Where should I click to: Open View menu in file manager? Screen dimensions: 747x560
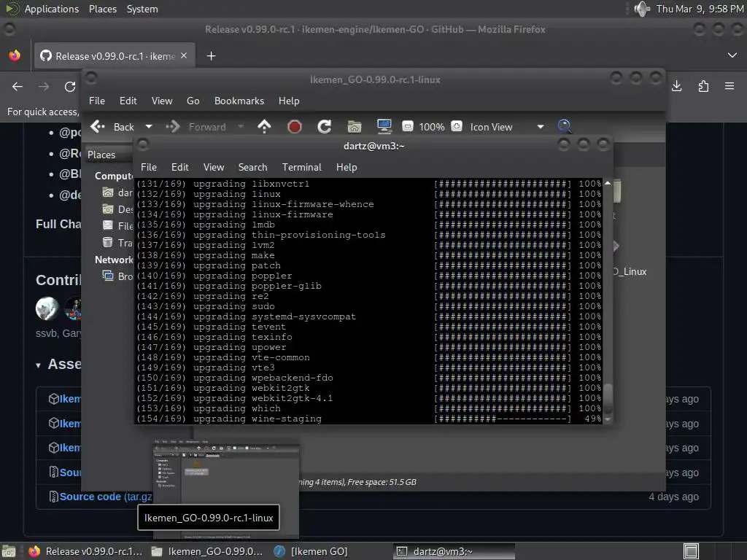(162, 101)
